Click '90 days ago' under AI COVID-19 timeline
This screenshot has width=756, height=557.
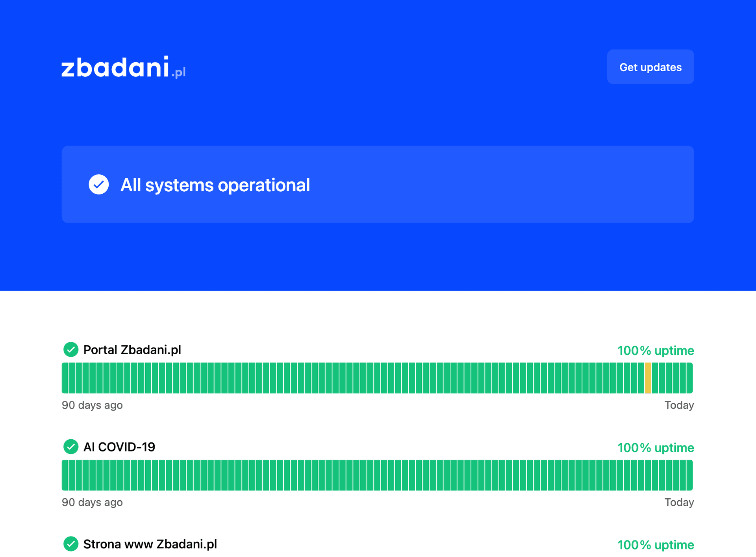92,503
